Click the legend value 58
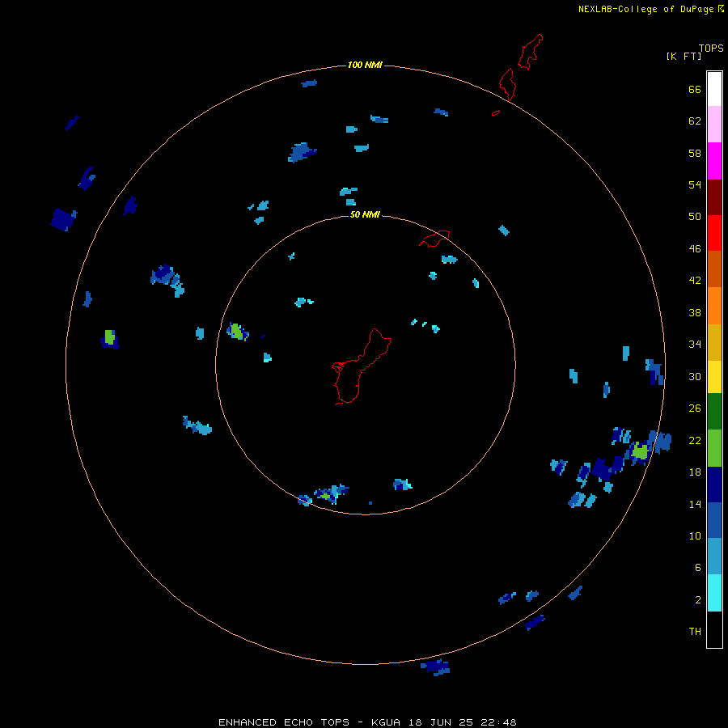This screenshot has height=728, width=728. pos(695,153)
